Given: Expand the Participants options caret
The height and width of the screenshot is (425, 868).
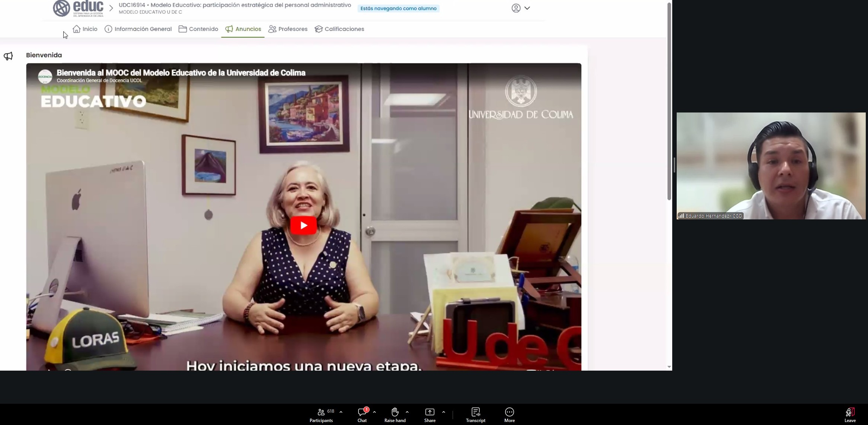Looking at the screenshot, I should [341, 412].
